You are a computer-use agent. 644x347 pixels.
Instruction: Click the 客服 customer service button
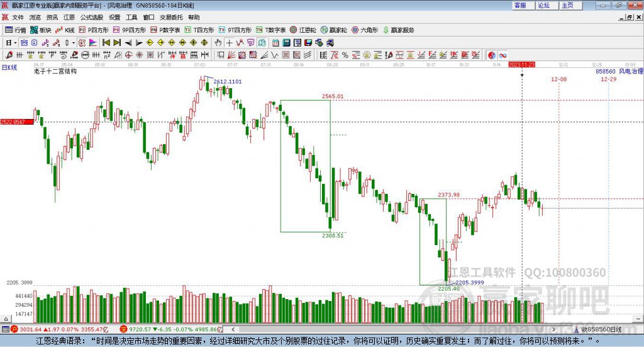point(523,5)
